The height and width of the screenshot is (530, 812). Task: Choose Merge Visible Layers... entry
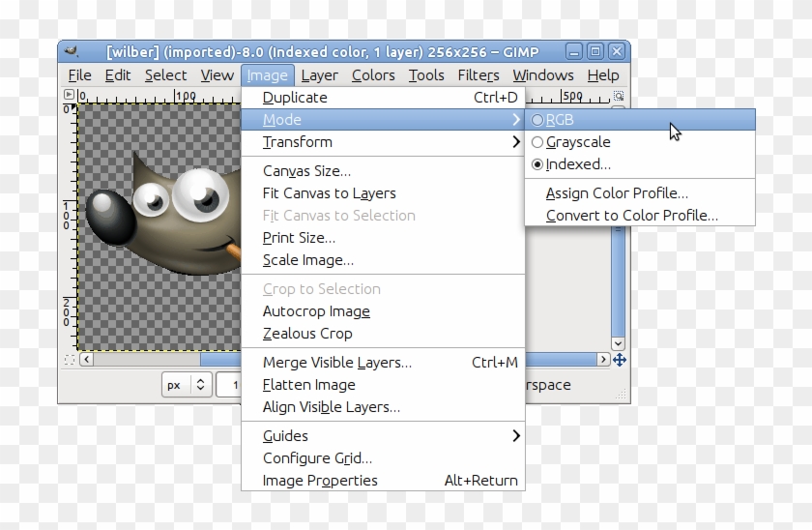(383, 363)
